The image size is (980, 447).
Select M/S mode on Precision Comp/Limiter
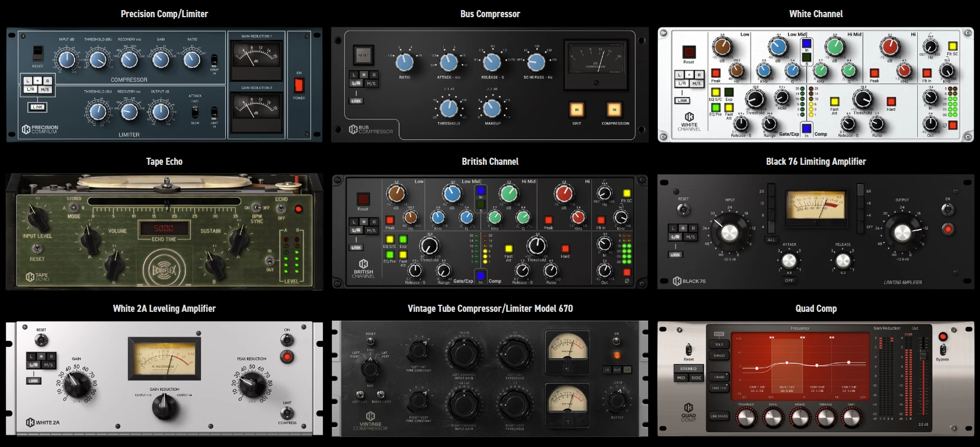coord(45,90)
